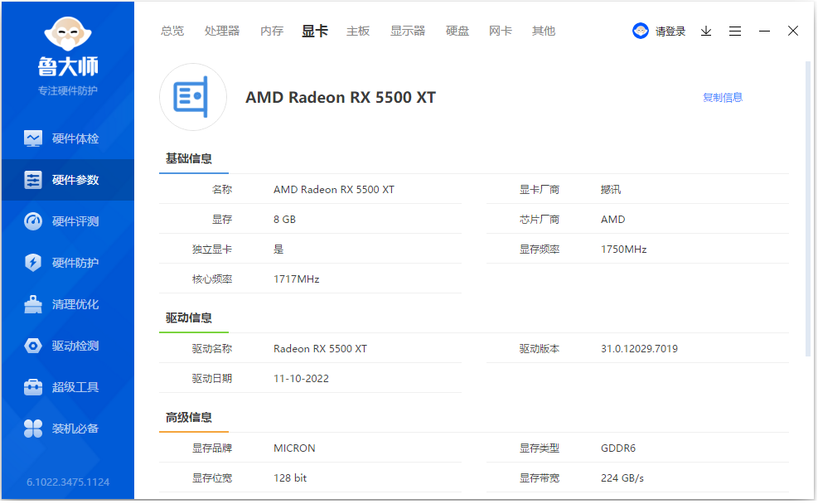This screenshot has width=818, height=504.
Task: Click the 显卡厂商 field label
Action: click(x=540, y=190)
